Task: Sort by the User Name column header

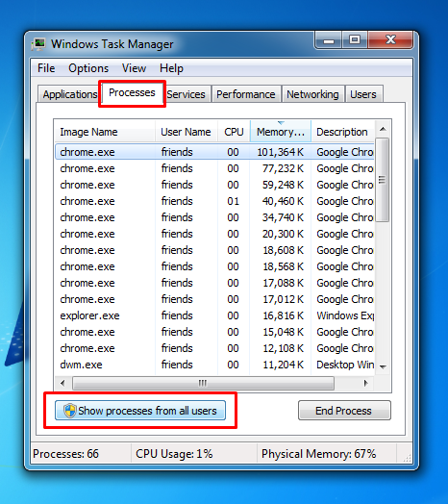Action: point(187,132)
